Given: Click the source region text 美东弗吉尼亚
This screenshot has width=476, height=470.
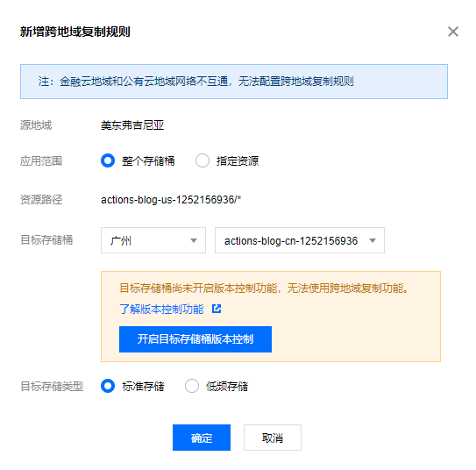Looking at the screenshot, I should click(132, 125).
